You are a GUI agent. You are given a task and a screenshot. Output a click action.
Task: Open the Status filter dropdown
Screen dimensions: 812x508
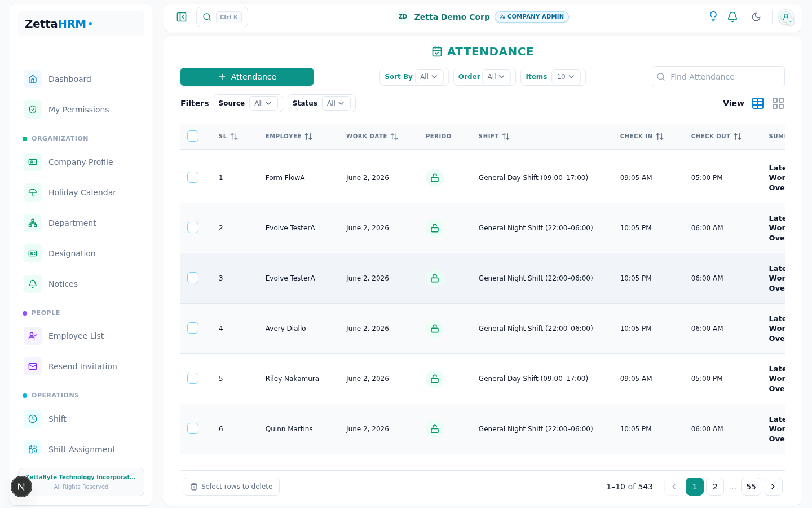pyautogui.click(x=336, y=103)
